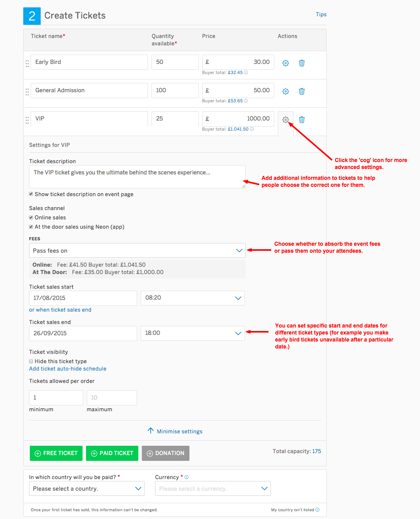This screenshot has height=519, width=420.
Task: Click the Add ticket auto-hide schedule link
Action: click(68, 369)
